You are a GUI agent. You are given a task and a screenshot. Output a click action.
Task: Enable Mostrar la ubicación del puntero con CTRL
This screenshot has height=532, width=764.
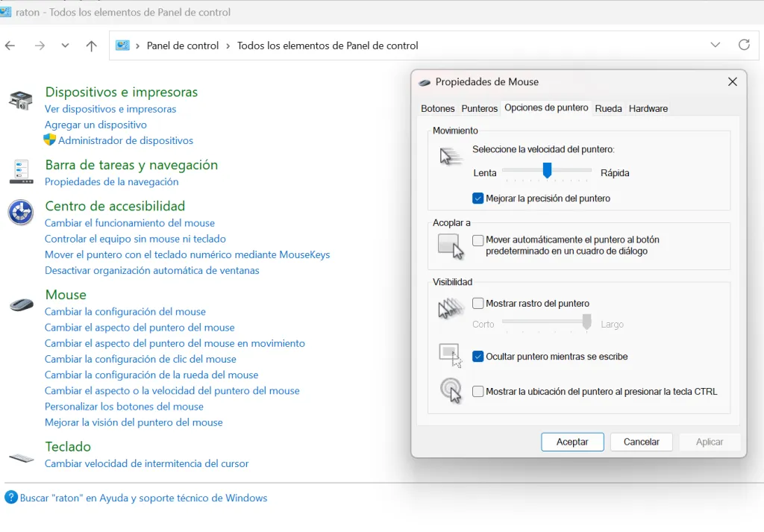478,391
